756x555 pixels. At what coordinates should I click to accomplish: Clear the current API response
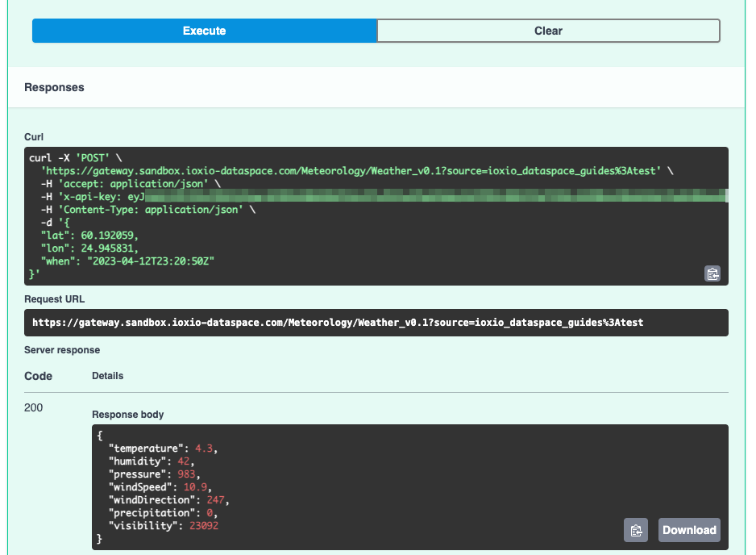548,30
